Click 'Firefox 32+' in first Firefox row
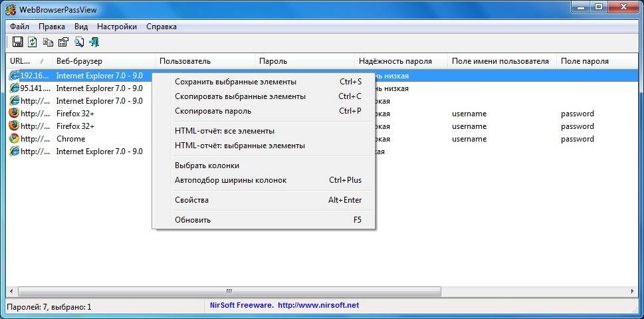This screenshot has width=644, height=319. pos(75,114)
